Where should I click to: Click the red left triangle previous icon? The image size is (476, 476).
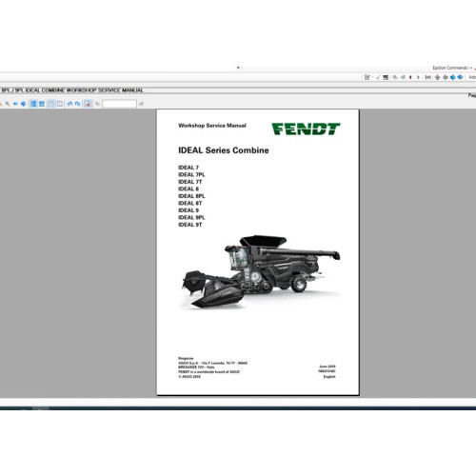click(410, 77)
